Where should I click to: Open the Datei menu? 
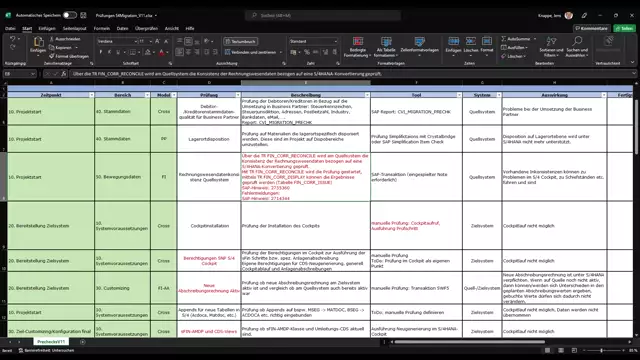[x=10, y=29]
